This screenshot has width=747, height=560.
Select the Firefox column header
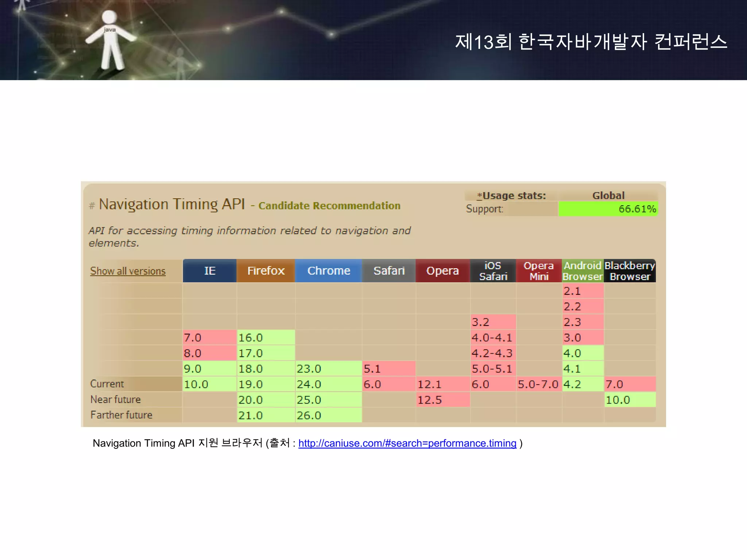point(266,271)
